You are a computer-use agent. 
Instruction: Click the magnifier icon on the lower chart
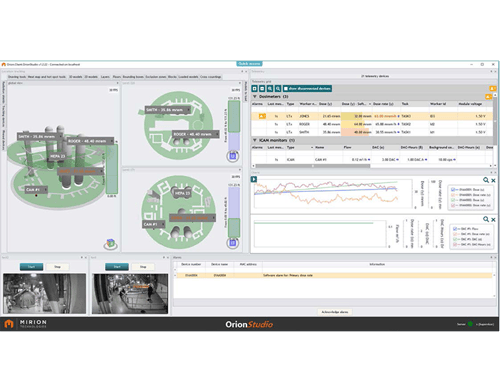pyautogui.click(x=486, y=219)
